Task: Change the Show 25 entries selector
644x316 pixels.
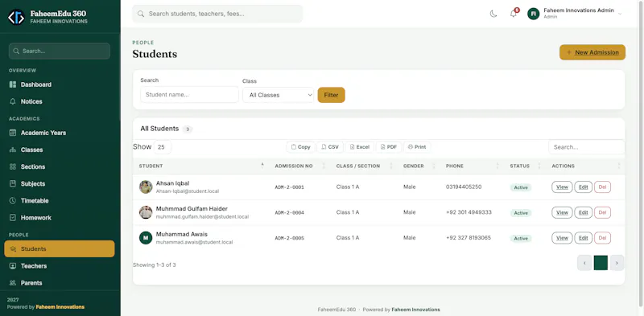Action: 163,147
